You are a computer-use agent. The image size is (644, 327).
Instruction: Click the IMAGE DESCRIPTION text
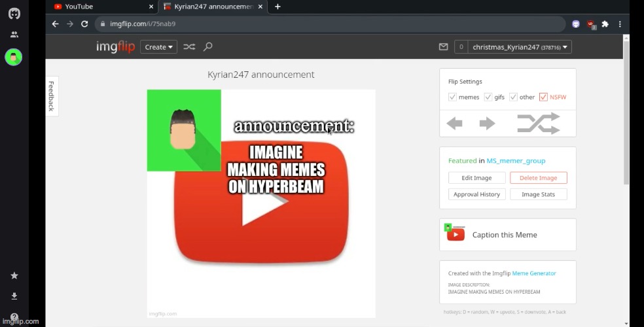tap(469, 284)
